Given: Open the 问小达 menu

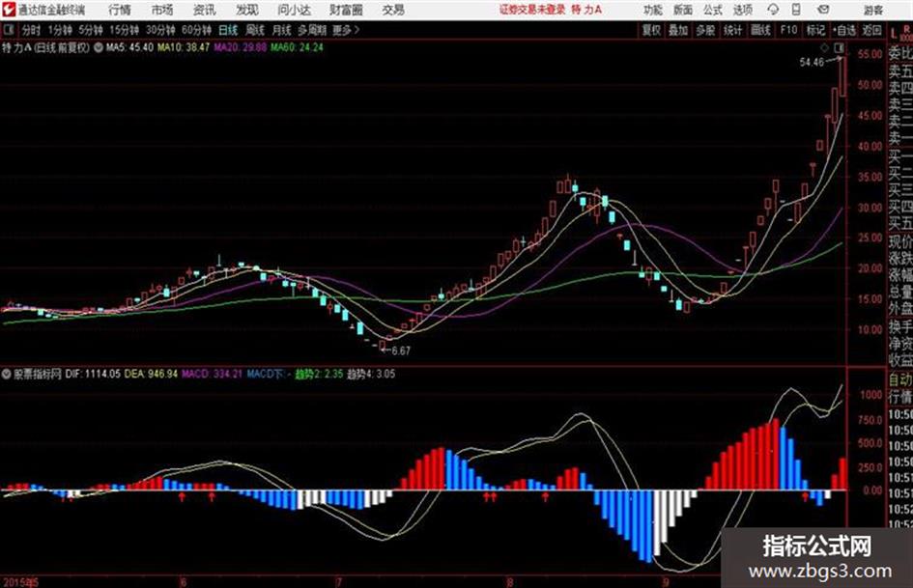Looking at the screenshot, I should [x=294, y=10].
